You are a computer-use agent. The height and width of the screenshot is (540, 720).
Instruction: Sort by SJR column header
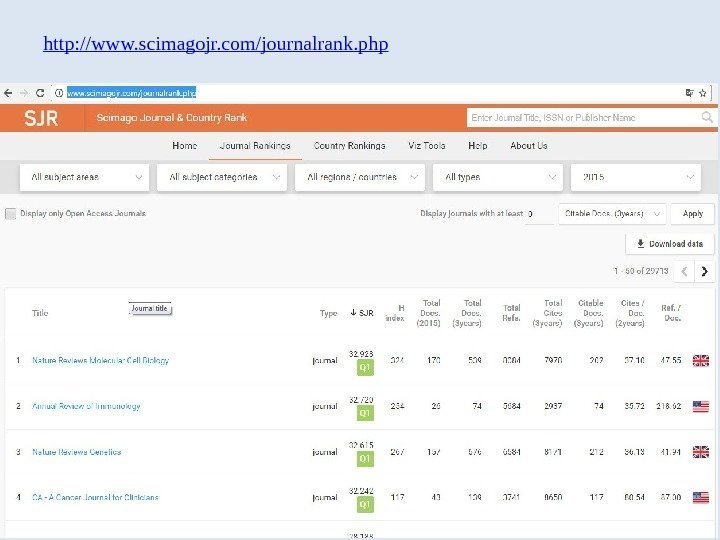point(362,313)
